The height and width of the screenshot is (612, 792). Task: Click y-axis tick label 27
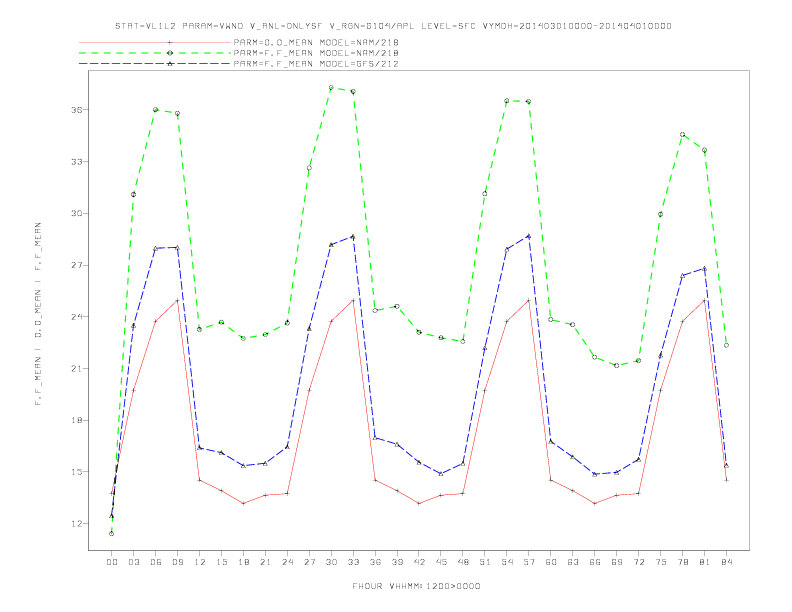pyautogui.click(x=76, y=265)
